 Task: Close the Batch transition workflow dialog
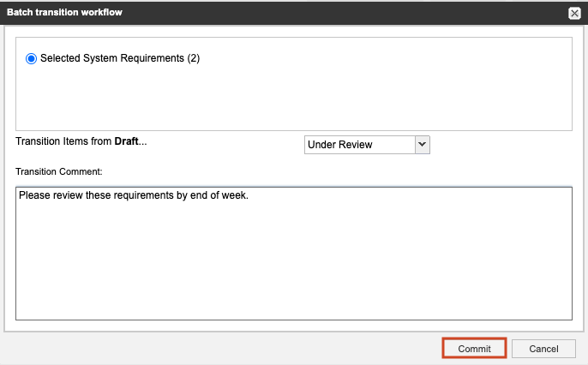[x=574, y=13]
